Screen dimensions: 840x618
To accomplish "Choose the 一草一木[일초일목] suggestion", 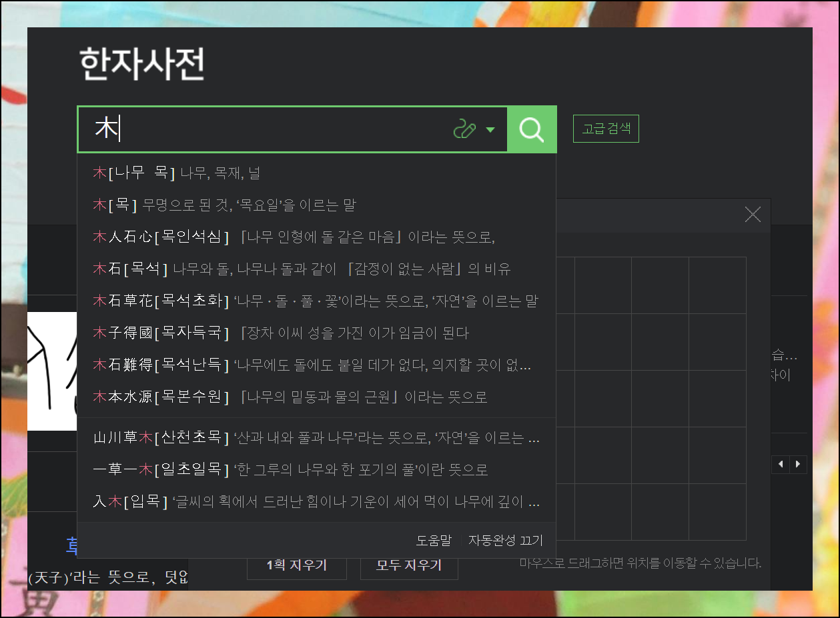I will [x=316, y=469].
